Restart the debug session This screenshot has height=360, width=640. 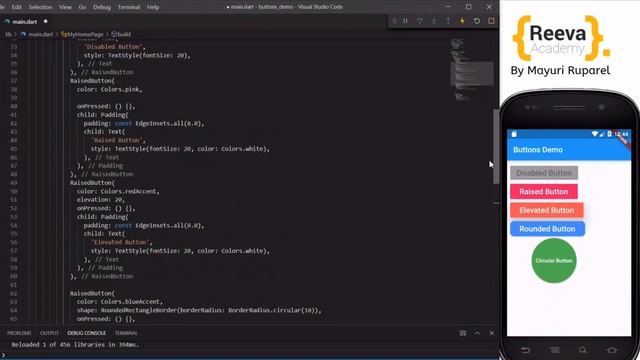tap(477, 21)
